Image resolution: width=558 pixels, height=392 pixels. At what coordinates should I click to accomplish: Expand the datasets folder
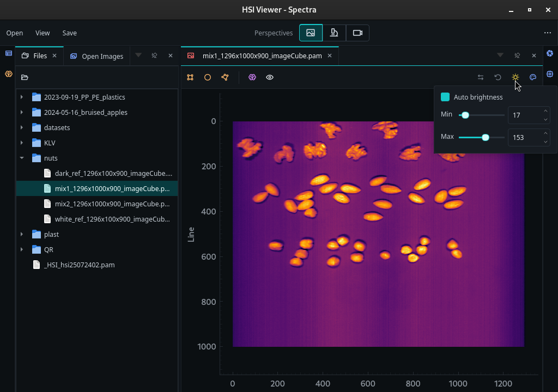pyautogui.click(x=22, y=127)
